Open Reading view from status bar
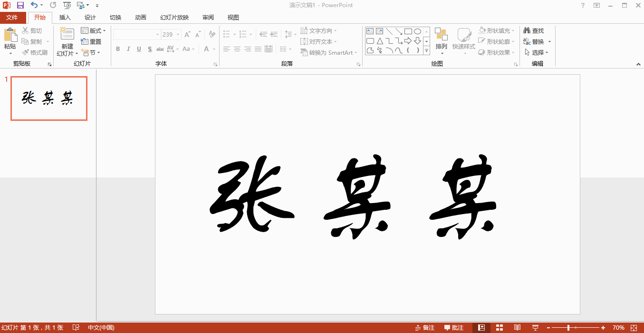 click(517, 328)
